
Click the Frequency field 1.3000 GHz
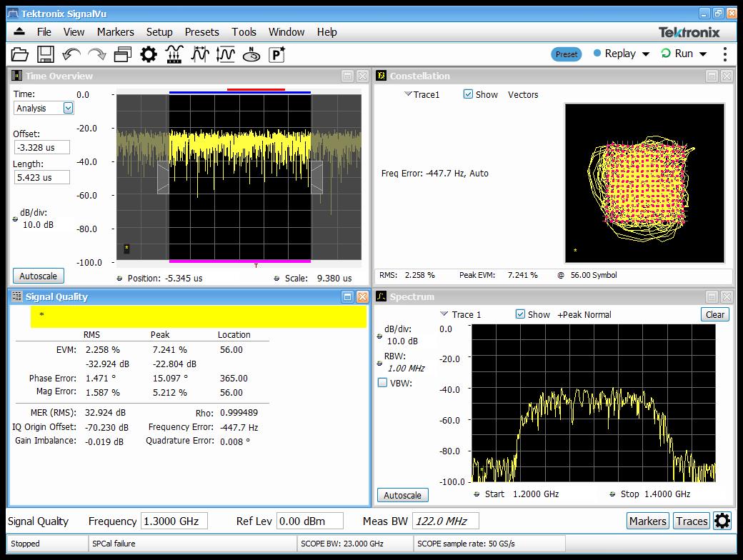(174, 521)
